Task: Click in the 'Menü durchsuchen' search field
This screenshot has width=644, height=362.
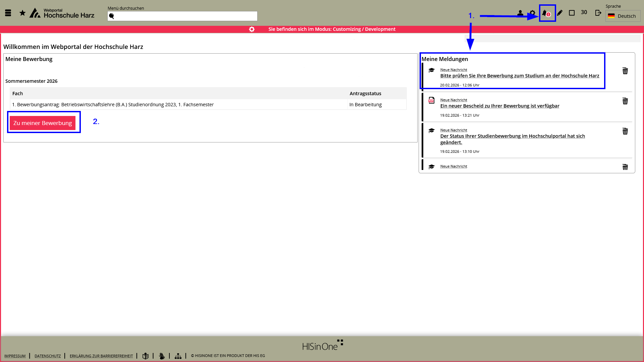Action: (182, 16)
